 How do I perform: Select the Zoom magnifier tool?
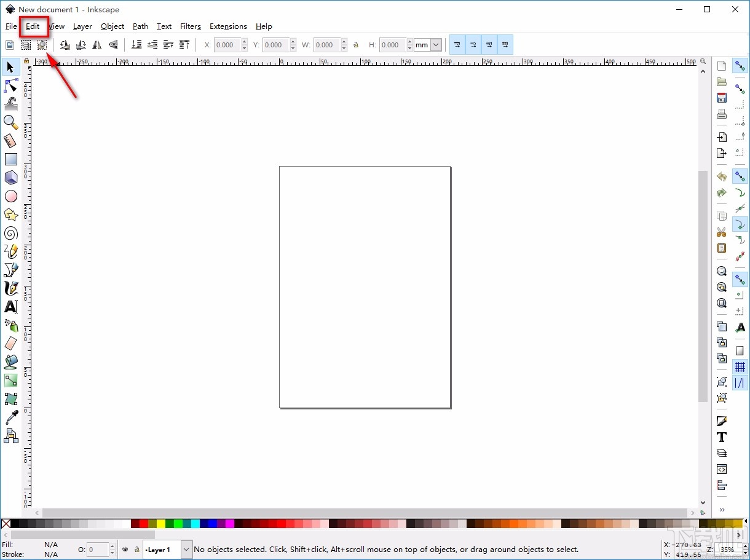coord(10,122)
